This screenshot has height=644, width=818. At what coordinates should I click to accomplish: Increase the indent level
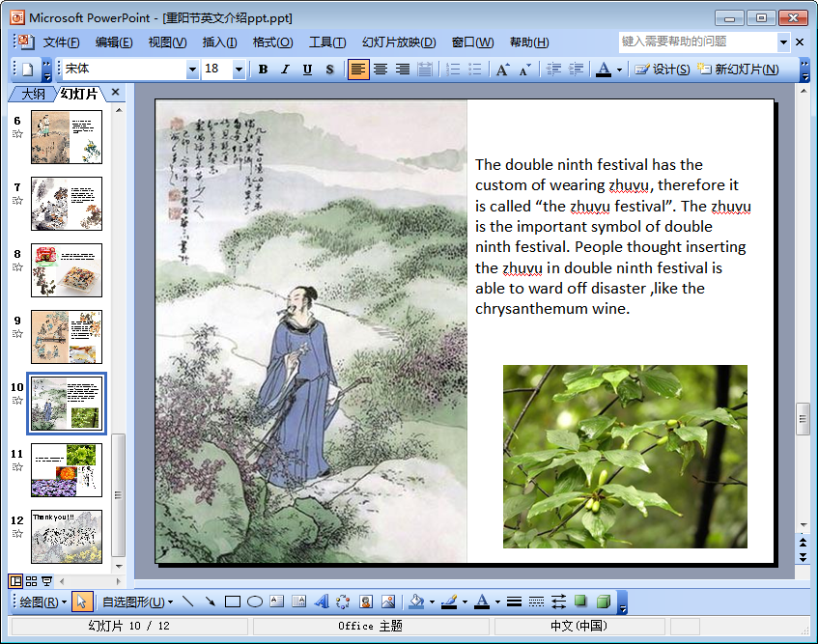[x=576, y=70]
